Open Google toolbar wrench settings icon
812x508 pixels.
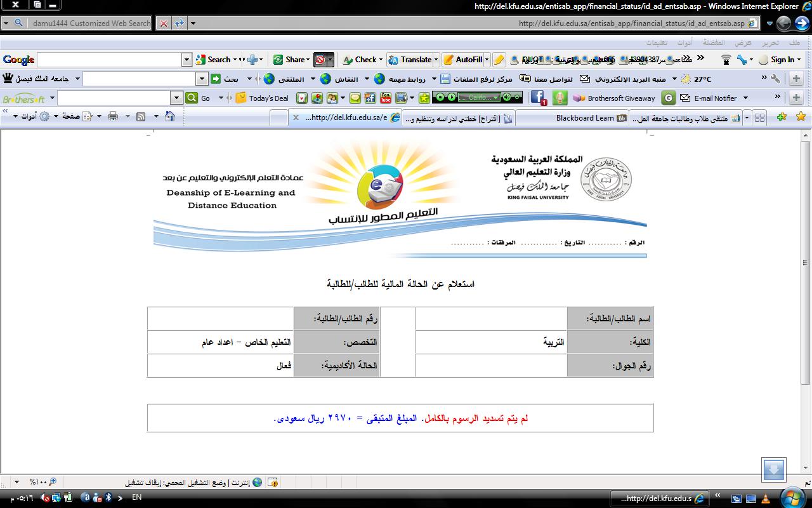pos(742,59)
